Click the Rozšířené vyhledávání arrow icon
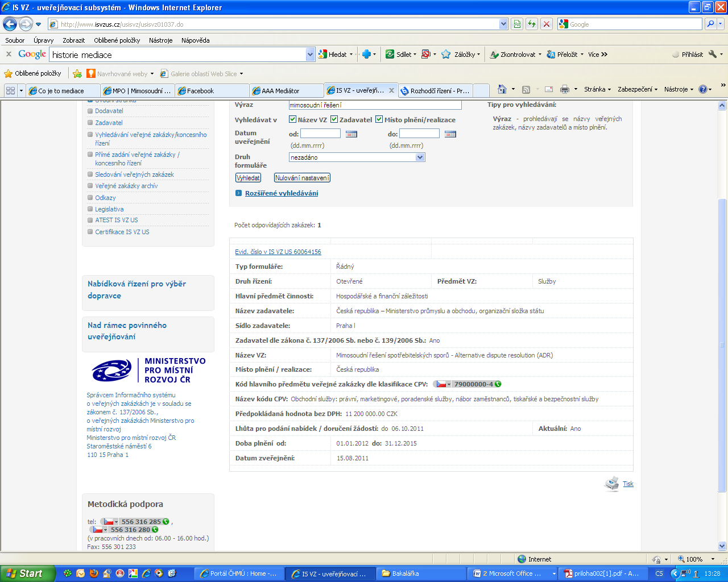 [239, 193]
